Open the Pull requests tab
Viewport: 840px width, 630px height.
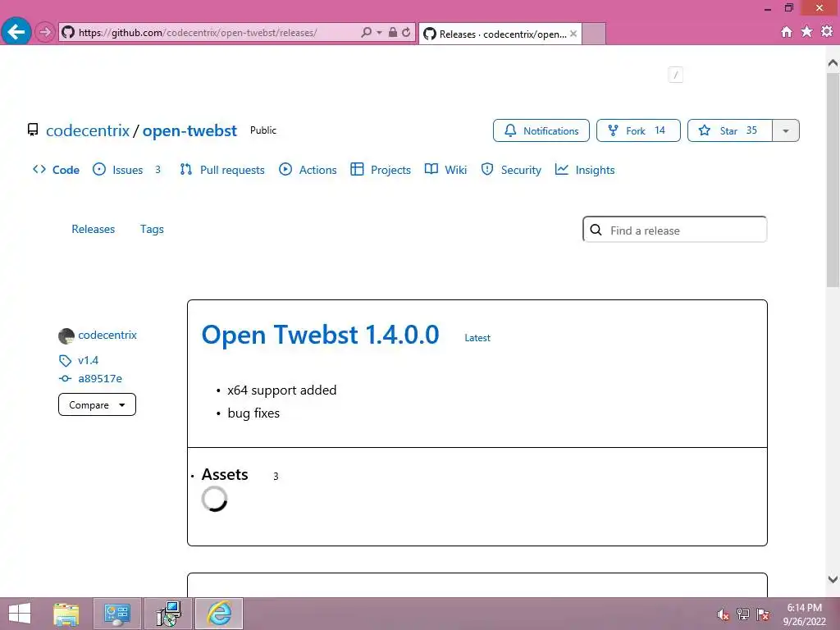point(222,170)
